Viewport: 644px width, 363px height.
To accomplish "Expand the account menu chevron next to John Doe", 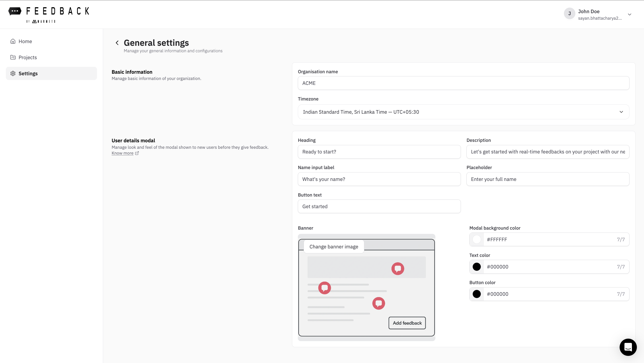I will 630,15.
